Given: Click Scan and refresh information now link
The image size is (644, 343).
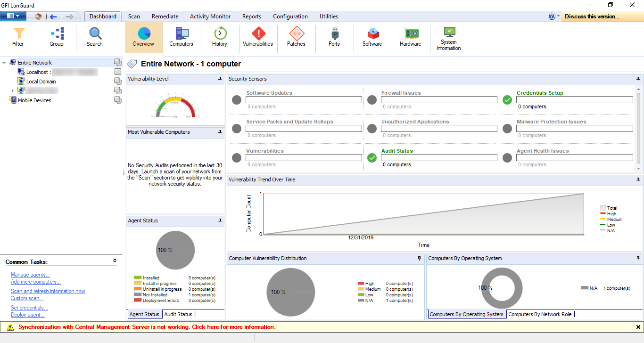Looking at the screenshot, I should [48, 291].
